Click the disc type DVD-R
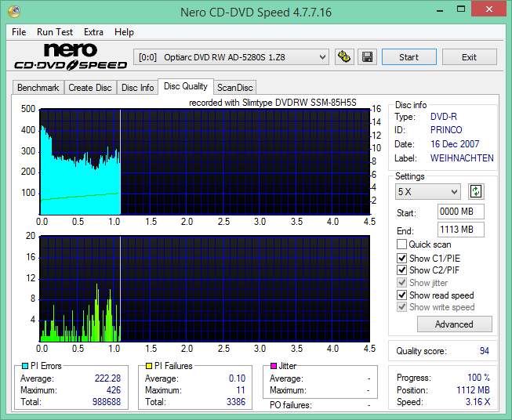This screenshot has width=512, height=420. pyautogui.click(x=444, y=117)
